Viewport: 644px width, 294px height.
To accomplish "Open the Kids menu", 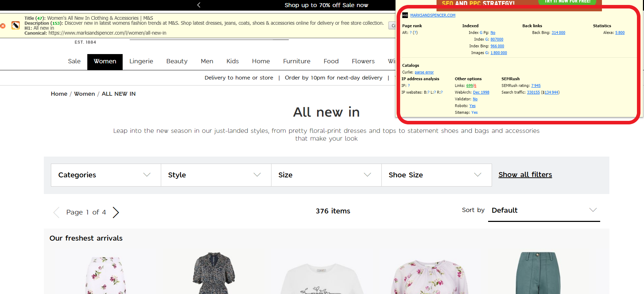I will pyautogui.click(x=233, y=61).
